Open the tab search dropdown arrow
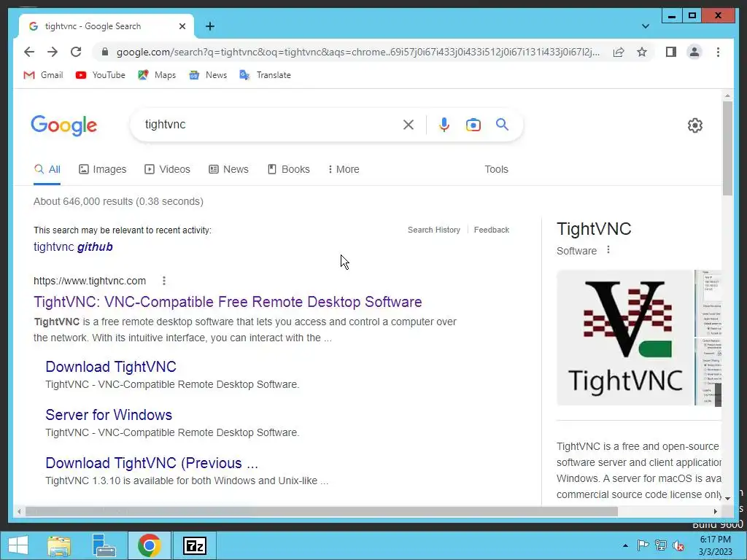 (646, 26)
